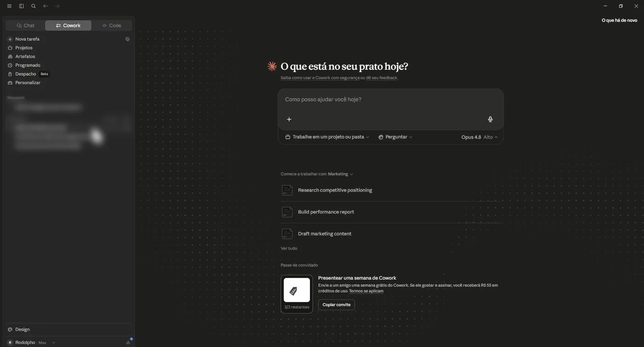The image size is (644, 347).
Task: Click the plus attach icon in prompt box
Action: 289,119
